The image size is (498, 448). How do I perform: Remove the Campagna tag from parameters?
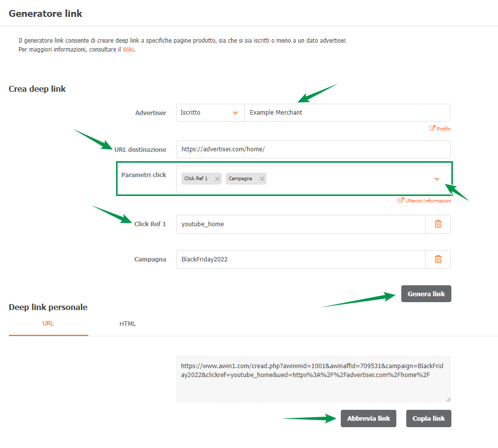point(262,179)
